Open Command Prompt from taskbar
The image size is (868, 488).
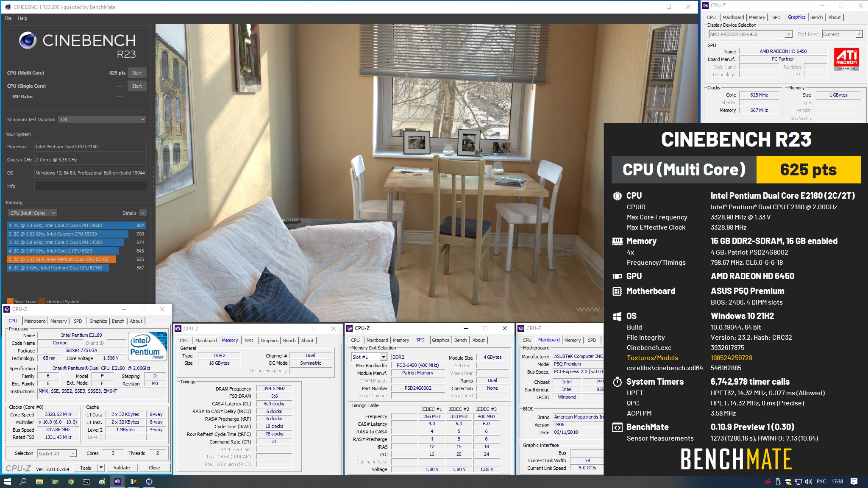[86, 482]
